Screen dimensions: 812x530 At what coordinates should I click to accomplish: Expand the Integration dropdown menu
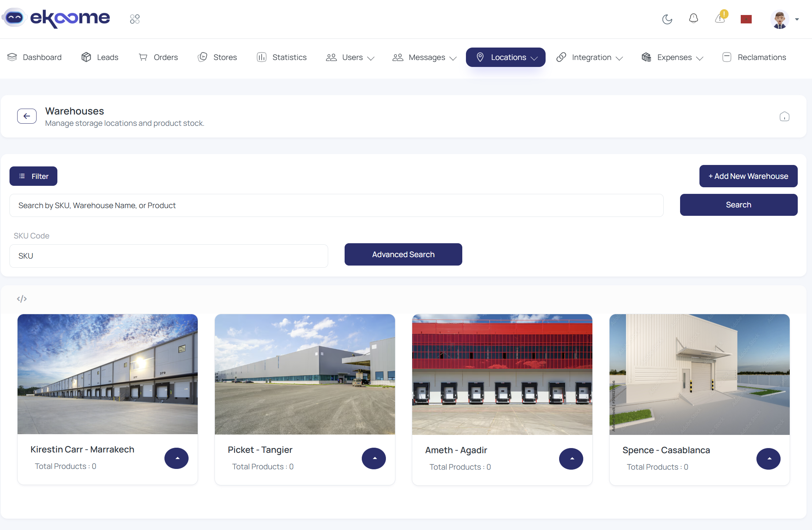(x=589, y=57)
